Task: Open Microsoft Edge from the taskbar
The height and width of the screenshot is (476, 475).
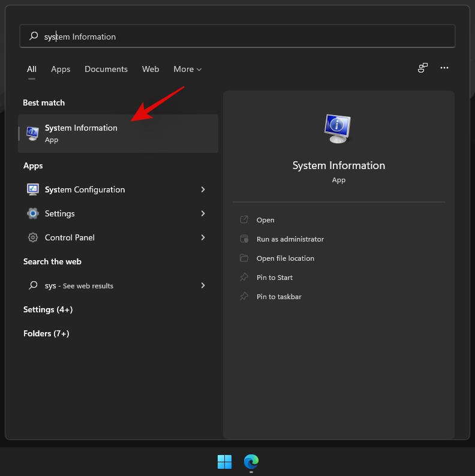Action: 251,462
